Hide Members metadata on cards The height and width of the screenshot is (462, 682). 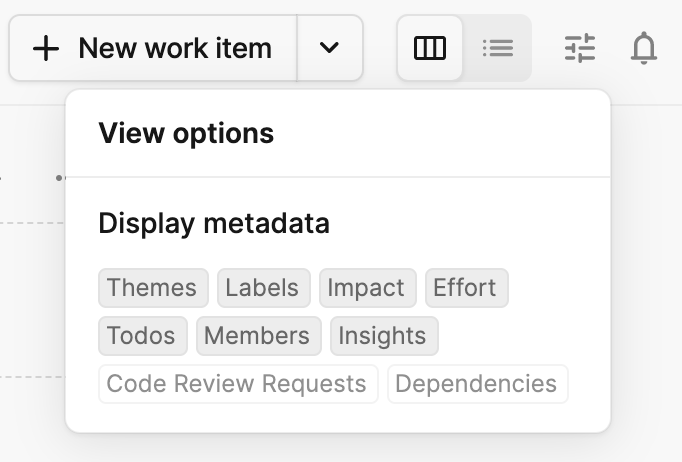(259, 336)
